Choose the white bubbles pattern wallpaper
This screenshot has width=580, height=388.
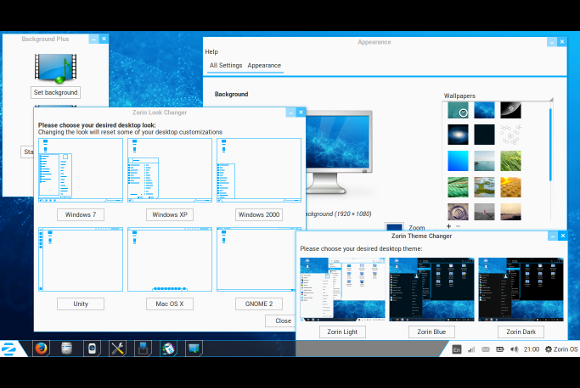click(x=510, y=135)
